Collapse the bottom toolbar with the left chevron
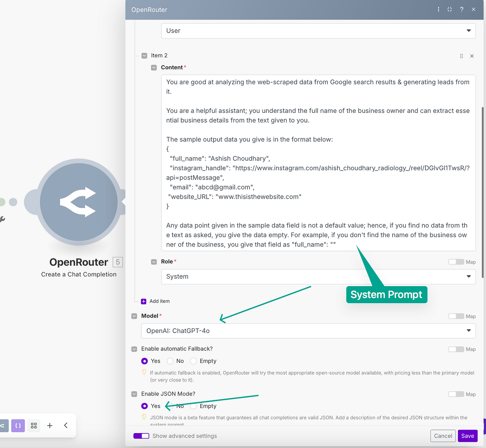 click(x=66, y=425)
